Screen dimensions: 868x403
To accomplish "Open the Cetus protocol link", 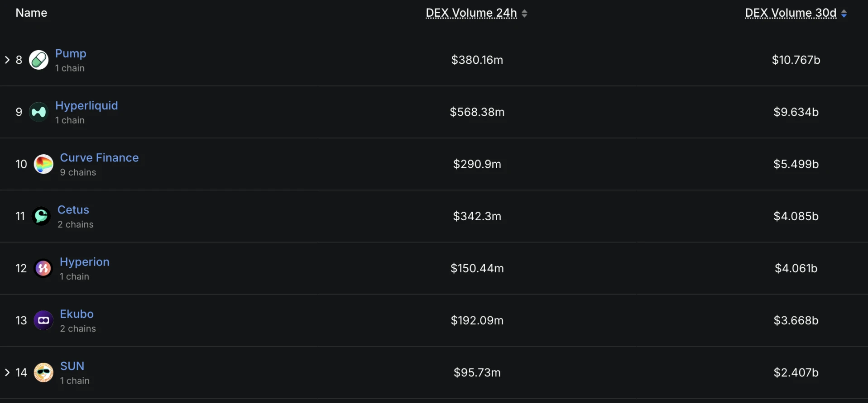I will tap(73, 210).
